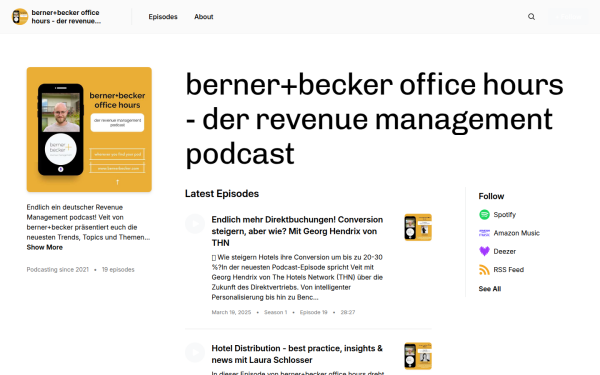Click the "March 19, 2025" date
Viewport: 600px width, 375px height.
pos(232,312)
